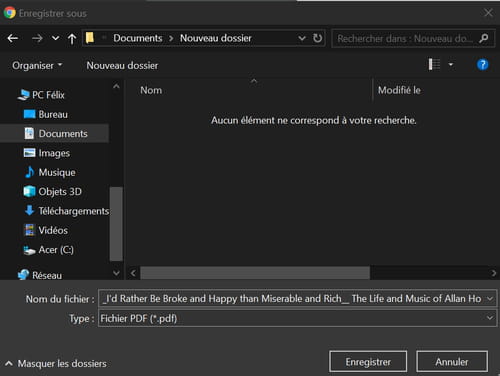
Task: Select Acer (C:) drive
Action: click(x=56, y=250)
